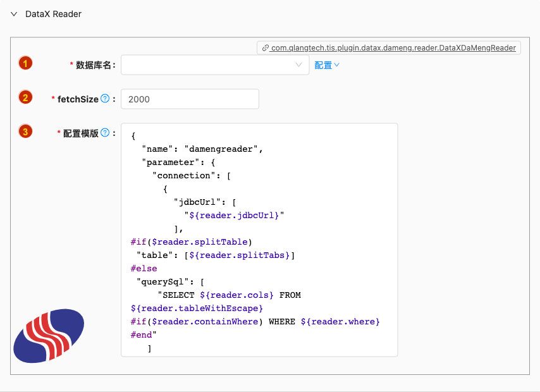This screenshot has height=392, width=540.
Task: Open the 数据库名 dropdown
Action: (215, 64)
